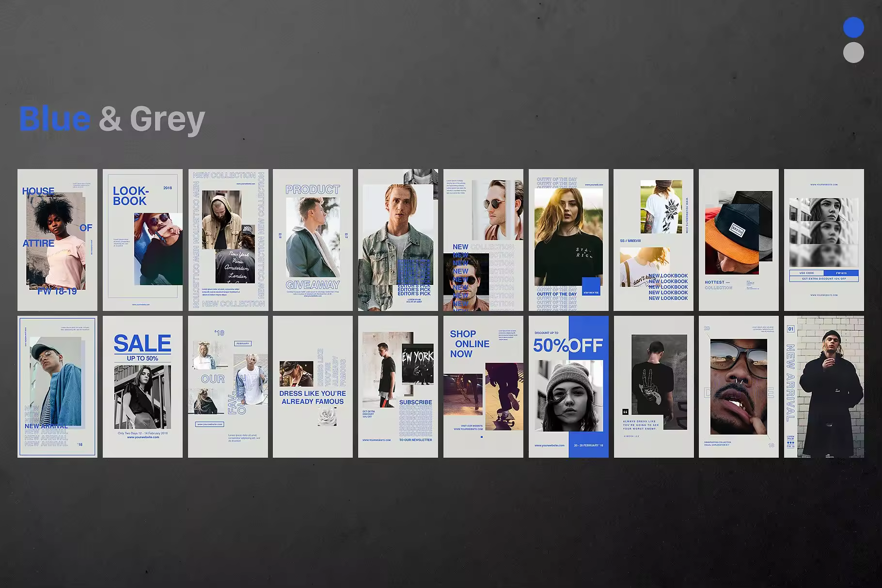Select the 01 New Arrival black coat template
Image resolution: width=882 pixels, height=588 pixels.
[x=824, y=387]
